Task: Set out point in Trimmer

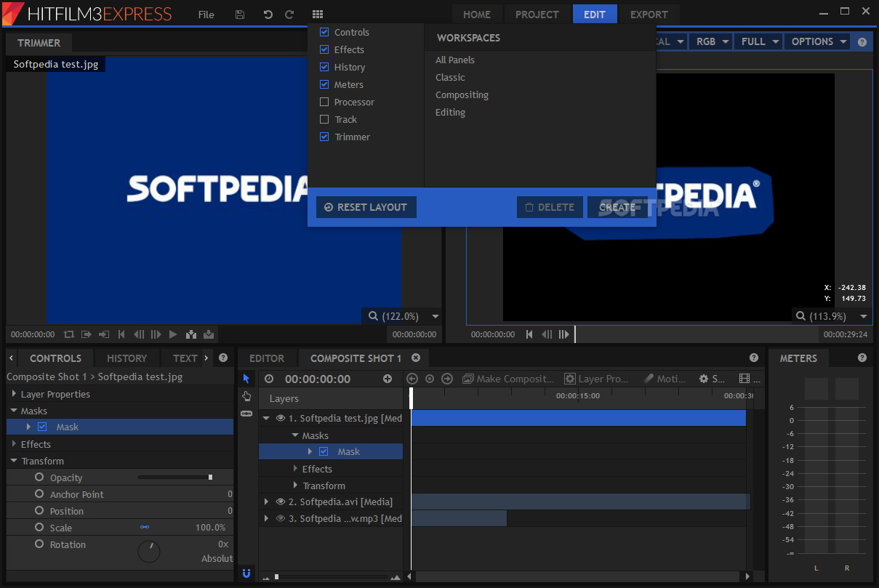Action: 104,334
